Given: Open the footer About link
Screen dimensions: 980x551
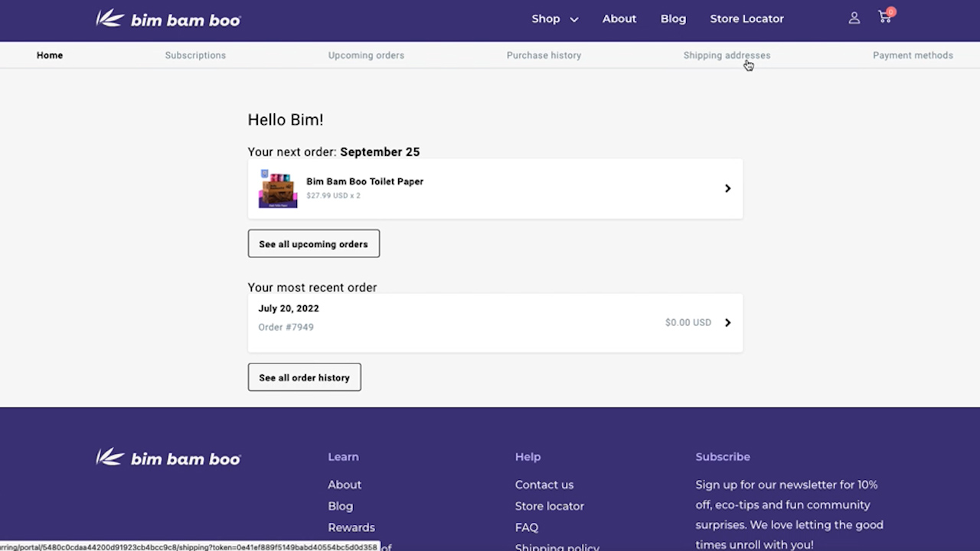Looking at the screenshot, I should click(345, 484).
